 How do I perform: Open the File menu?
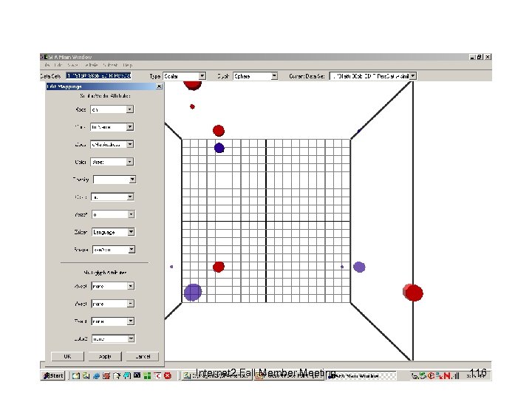(x=47, y=65)
